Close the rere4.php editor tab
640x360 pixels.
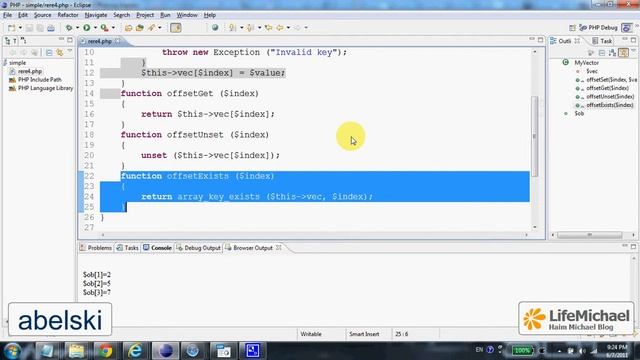(x=118, y=41)
